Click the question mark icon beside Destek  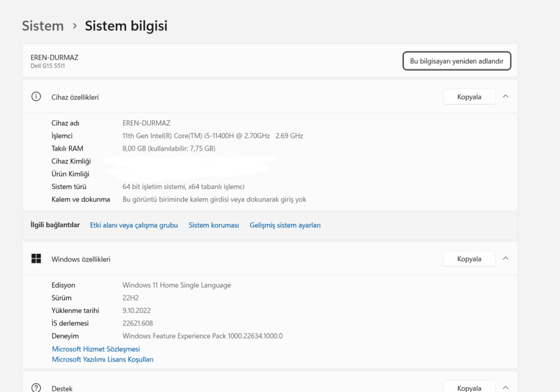tap(36, 388)
